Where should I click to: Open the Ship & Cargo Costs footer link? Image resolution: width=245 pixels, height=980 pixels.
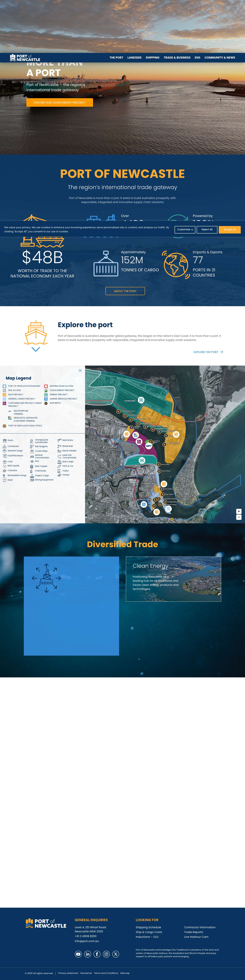pos(149,932)
